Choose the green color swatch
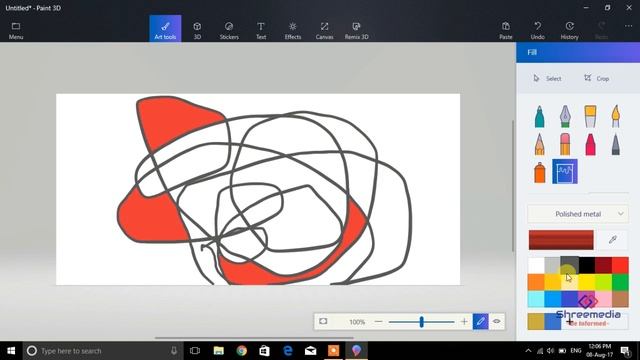Viewport: 640px width, 360px height. point(620,282)
